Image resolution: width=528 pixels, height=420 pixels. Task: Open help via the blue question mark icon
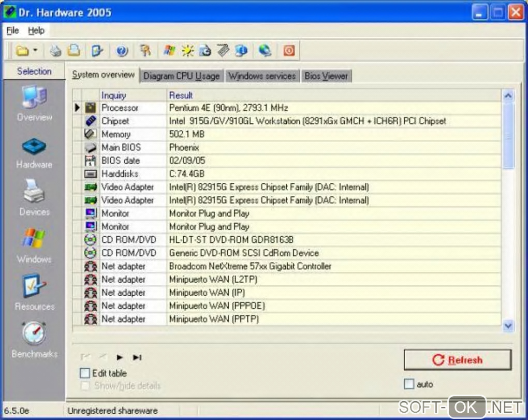[x=122, y=51]
